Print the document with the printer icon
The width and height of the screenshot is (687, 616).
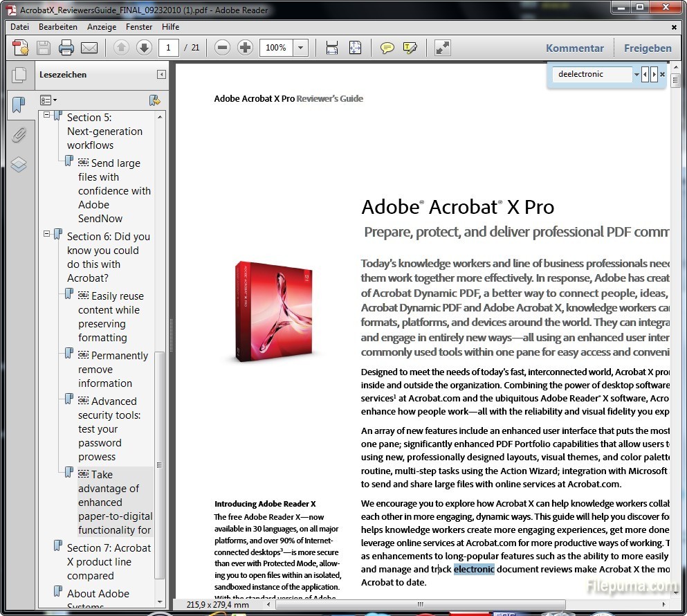(66, 48)
